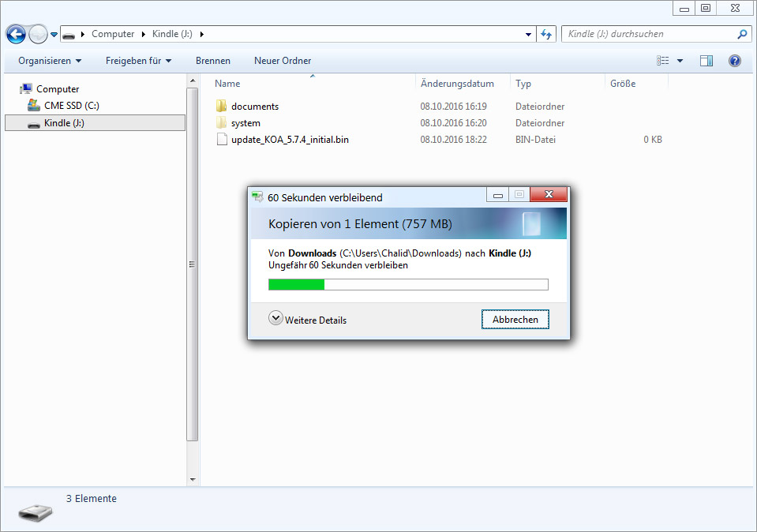Click the Back navigation arrow button
The width and height of the screenshot is (757, 532).
pos(16,34)
